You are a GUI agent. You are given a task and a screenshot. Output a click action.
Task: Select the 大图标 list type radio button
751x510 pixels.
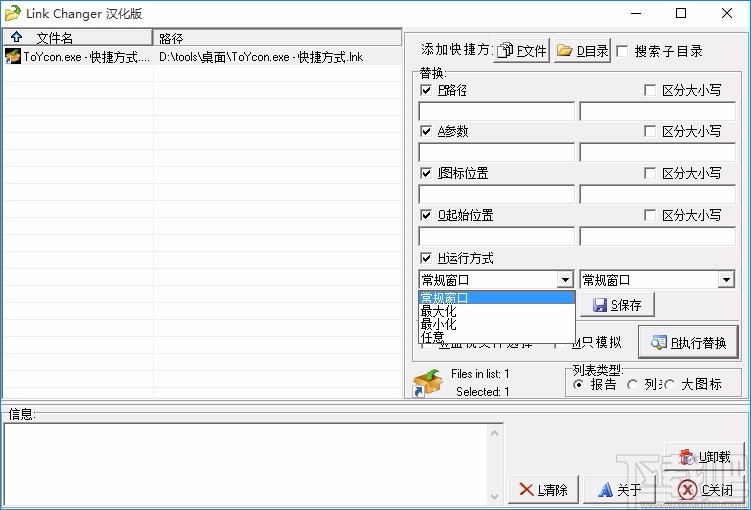click(669, 385)
